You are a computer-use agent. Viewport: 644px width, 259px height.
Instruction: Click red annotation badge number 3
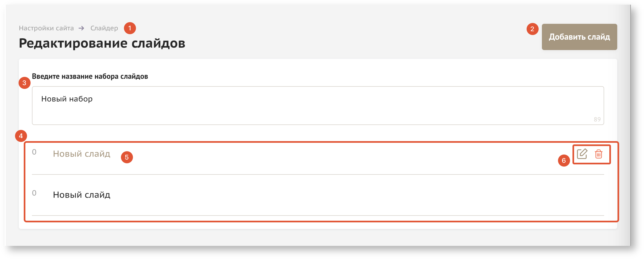(x=24, y=83)
